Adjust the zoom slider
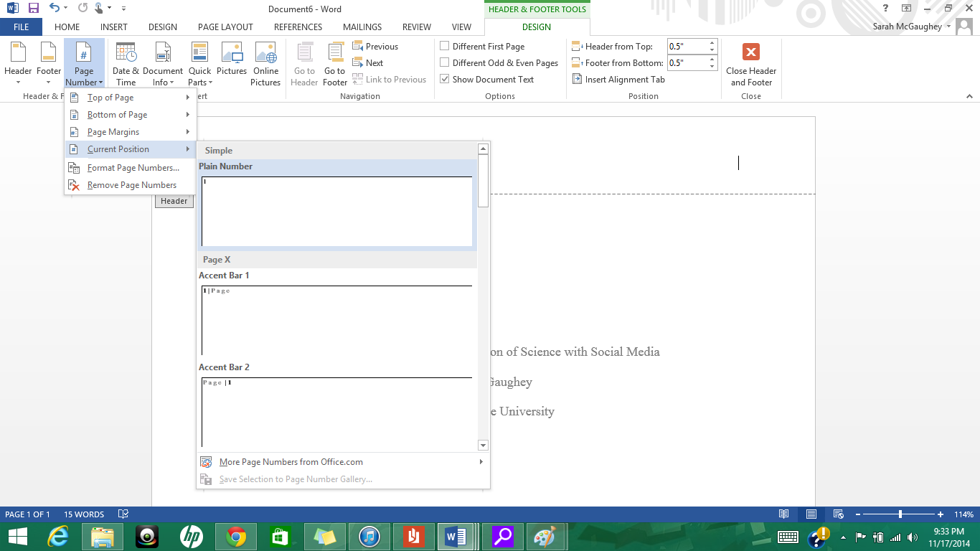980x551 pixels. pos(899,514)
